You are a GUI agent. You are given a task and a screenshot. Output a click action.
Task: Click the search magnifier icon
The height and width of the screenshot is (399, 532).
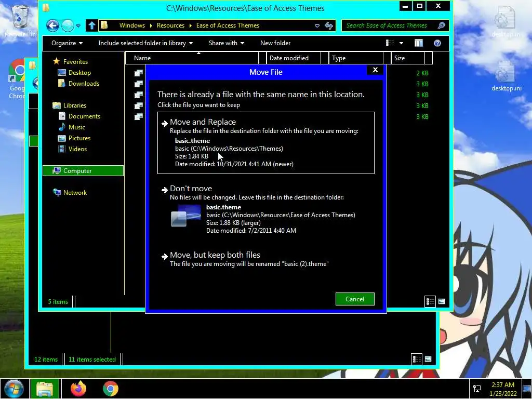pos(441,25)
